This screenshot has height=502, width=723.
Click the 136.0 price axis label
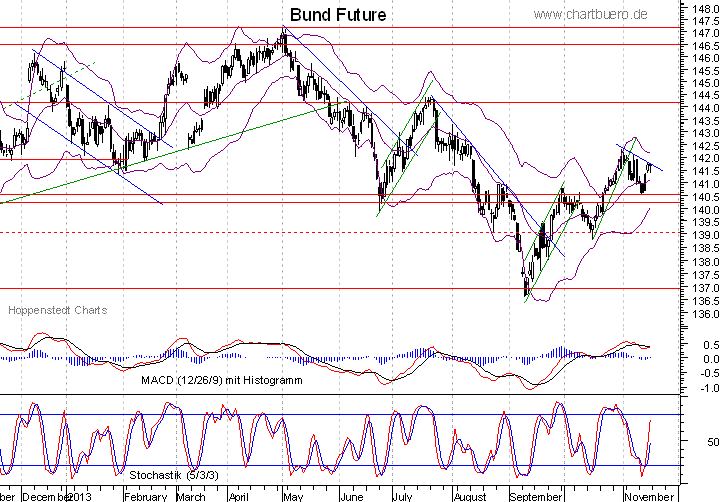[705, 314]
